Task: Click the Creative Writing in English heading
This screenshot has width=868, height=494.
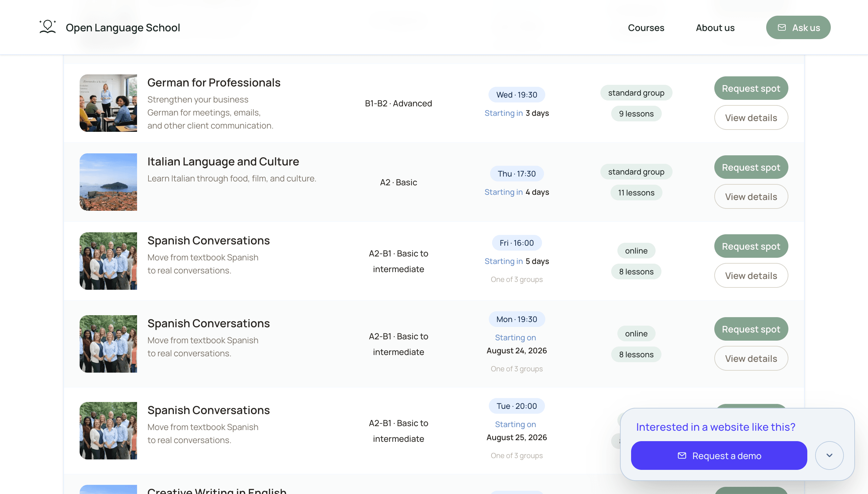Action: (216, 491)
